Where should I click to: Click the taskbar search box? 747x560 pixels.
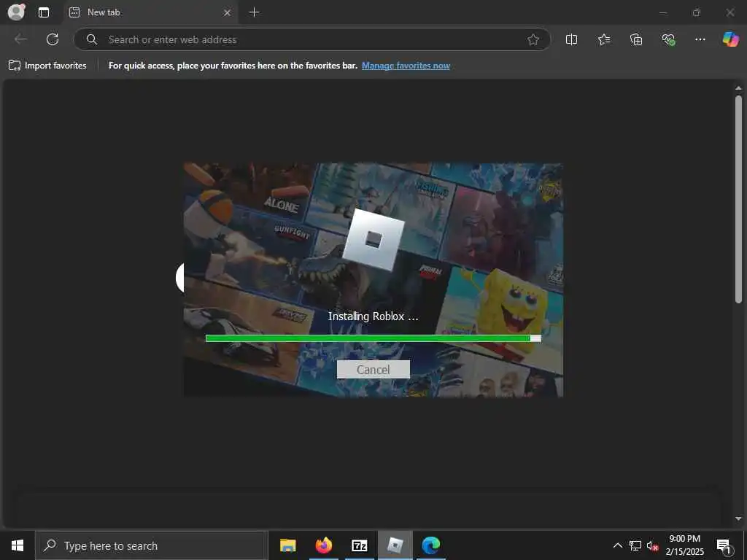pos(152,545)
